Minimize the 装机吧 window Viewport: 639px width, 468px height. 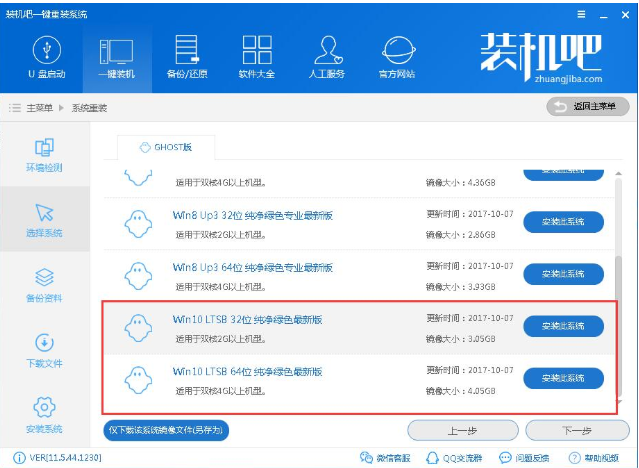point(604,15)
